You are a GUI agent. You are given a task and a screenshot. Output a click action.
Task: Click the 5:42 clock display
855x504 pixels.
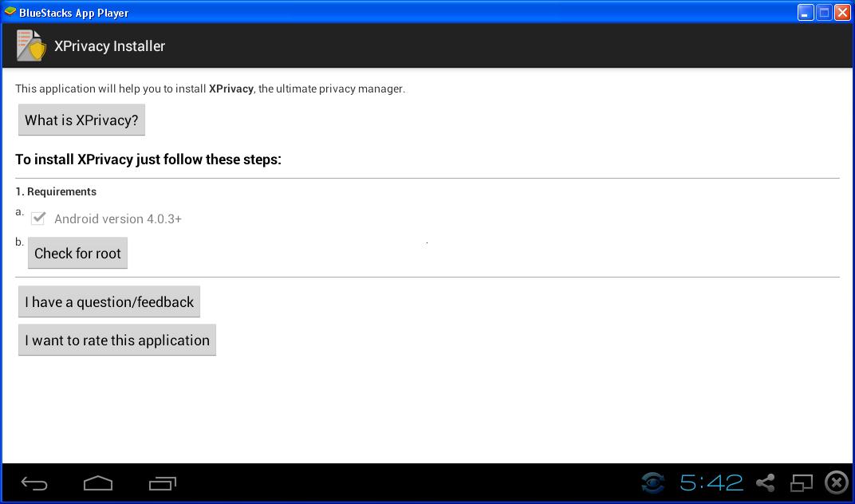pos(711,482)
